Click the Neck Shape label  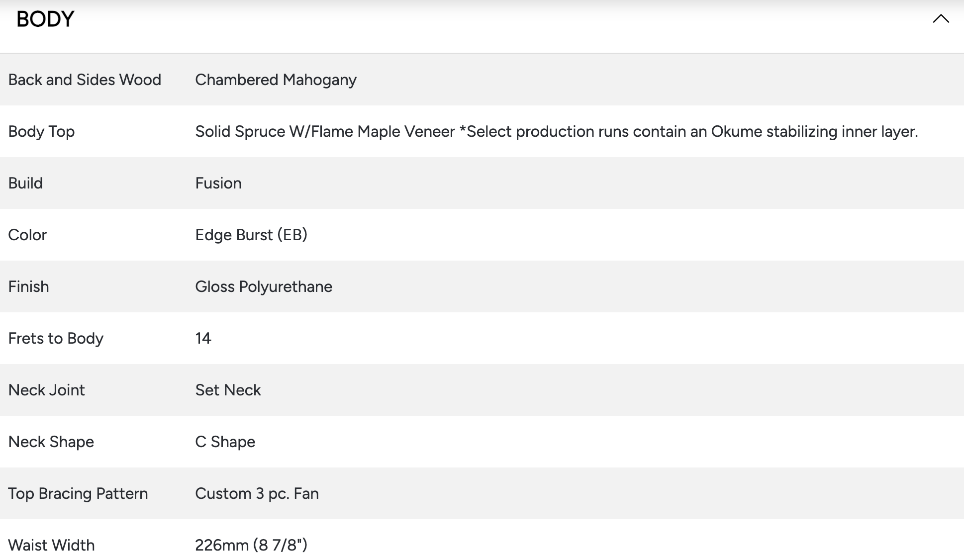51,442
